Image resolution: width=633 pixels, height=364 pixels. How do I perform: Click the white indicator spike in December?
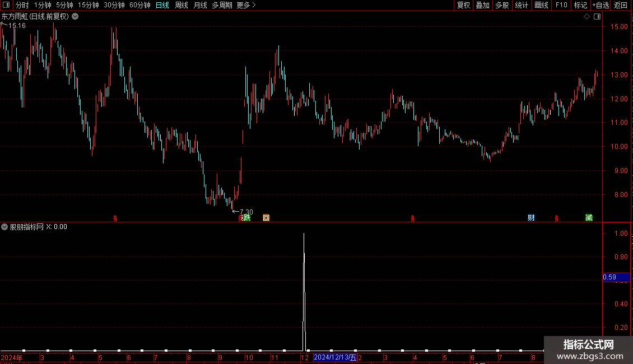point(304,292)
